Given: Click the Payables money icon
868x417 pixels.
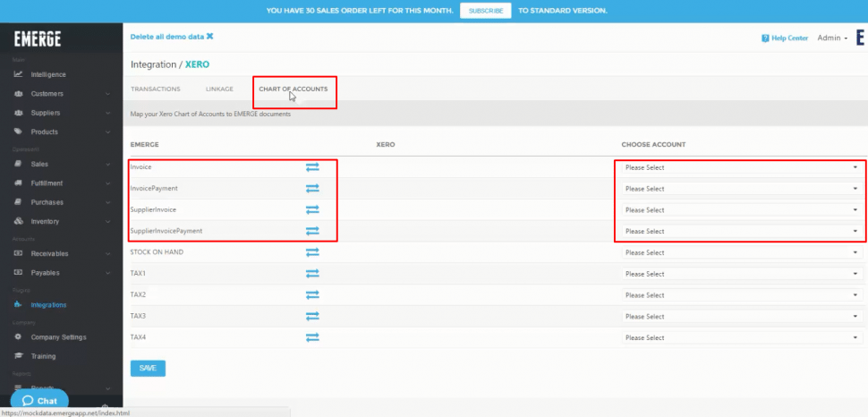Looking at the screenshot, I should [x=18, y=272].
